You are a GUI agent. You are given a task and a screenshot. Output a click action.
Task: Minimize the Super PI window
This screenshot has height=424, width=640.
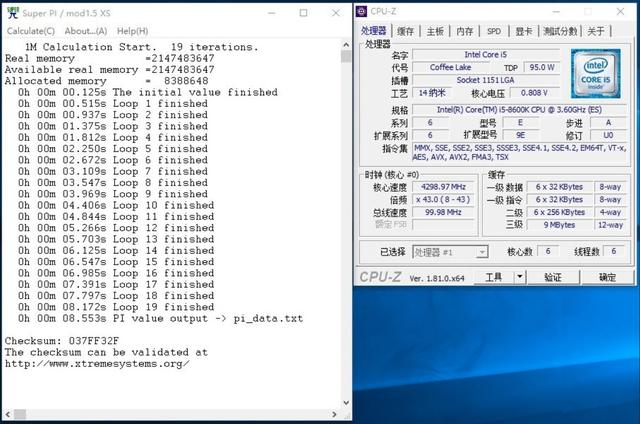(272, 13)
